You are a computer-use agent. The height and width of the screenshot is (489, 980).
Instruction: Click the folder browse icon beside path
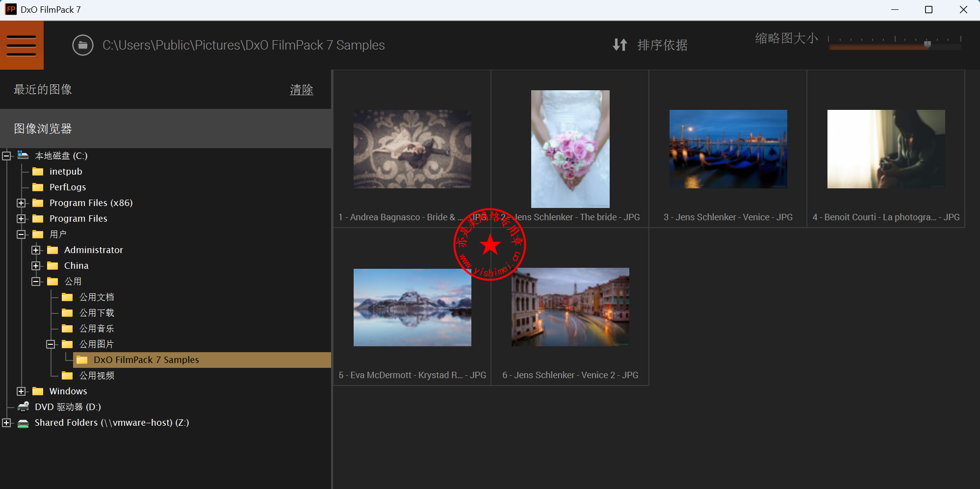click(x=83, y=46)
